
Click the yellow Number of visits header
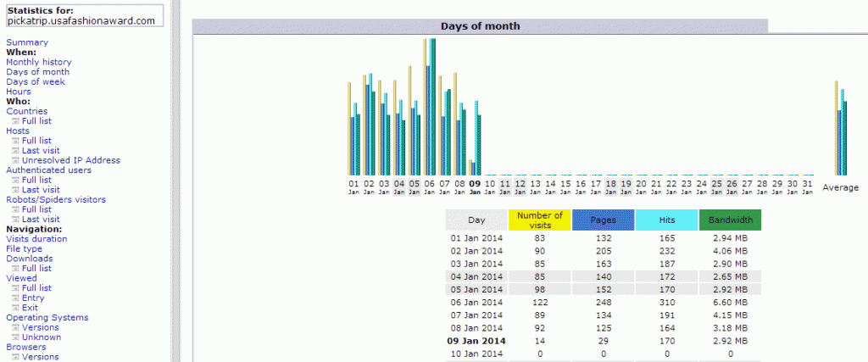coord(540,220)
